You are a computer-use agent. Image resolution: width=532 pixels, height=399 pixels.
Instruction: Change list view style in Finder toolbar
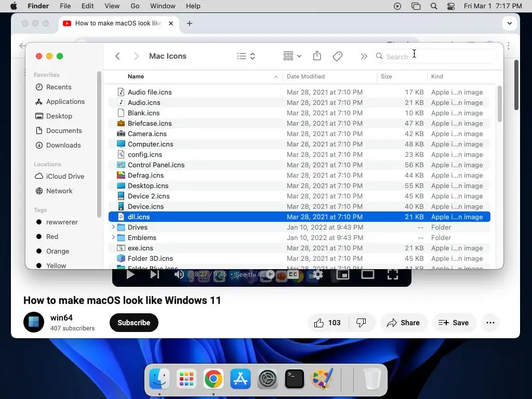[246, 56]
